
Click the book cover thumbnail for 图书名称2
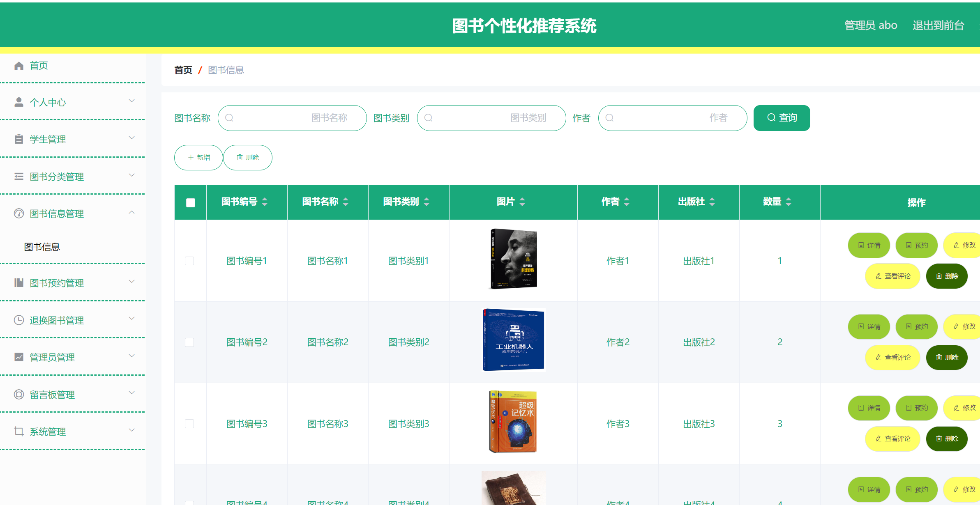pyautogui.click(x=513, y=339)
